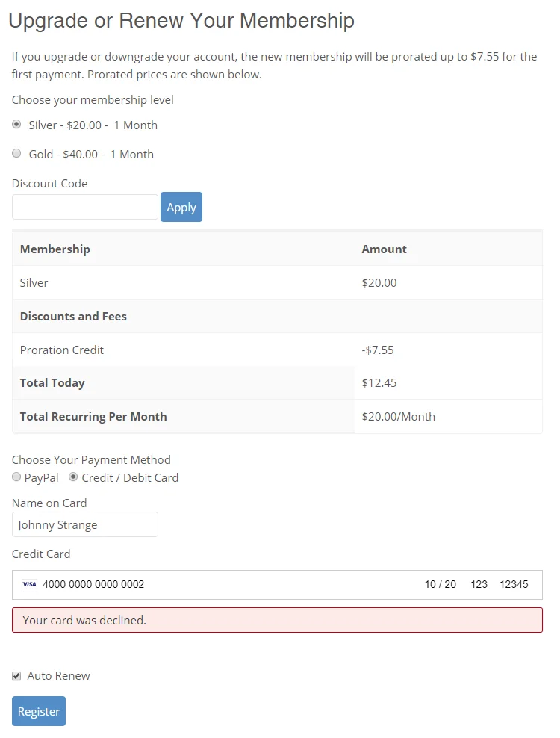Select Credit / Debit Card payment method
The image size is (560, 738).
pos(72,477)
